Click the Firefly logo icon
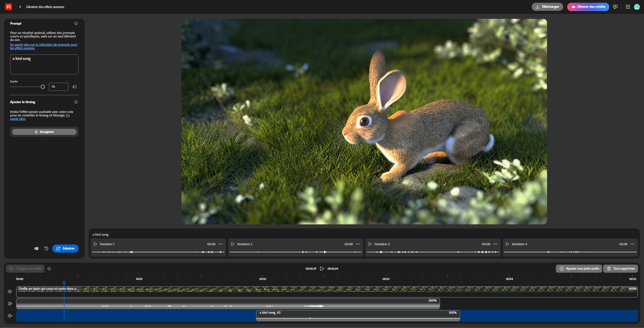644x328 pixels. pyautogui.click(x=8, y=7)
